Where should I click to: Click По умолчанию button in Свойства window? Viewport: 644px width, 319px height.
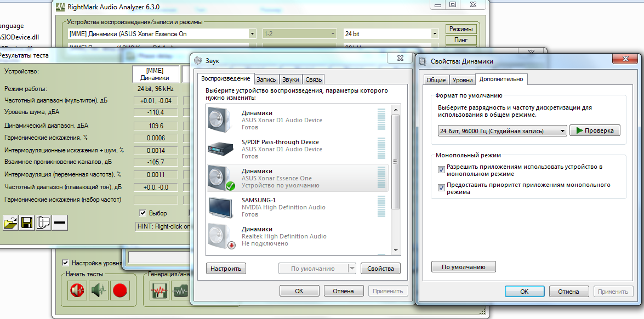tap(463, 267)
